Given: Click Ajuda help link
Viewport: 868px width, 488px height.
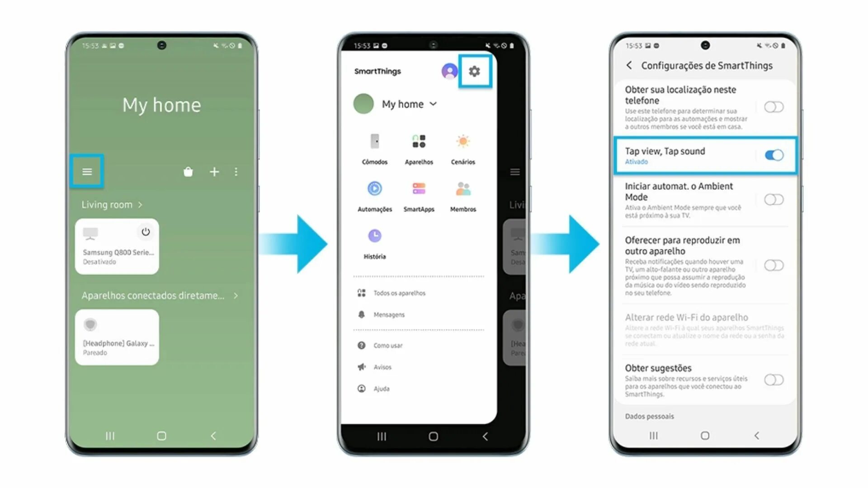Looking at the screenshot, I should pyautogui.click(x=380, y=389).
